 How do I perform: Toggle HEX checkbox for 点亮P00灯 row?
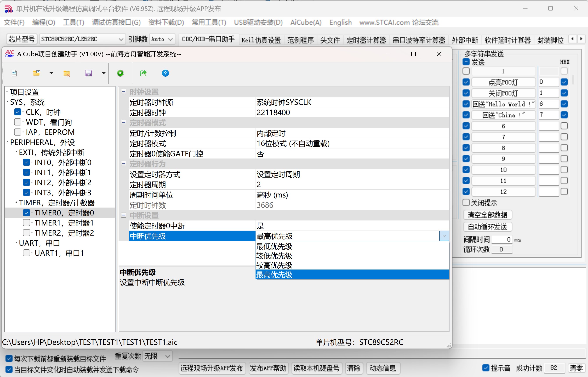(x=564, y=82)
